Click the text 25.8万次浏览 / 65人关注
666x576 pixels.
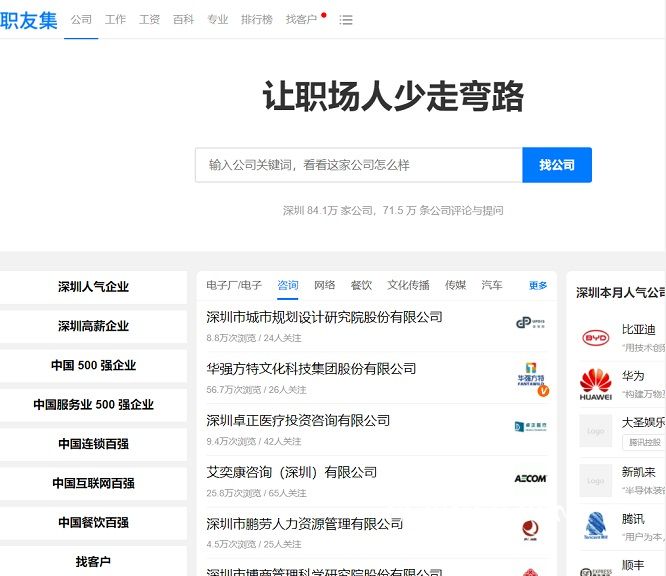tap(256, 493)
